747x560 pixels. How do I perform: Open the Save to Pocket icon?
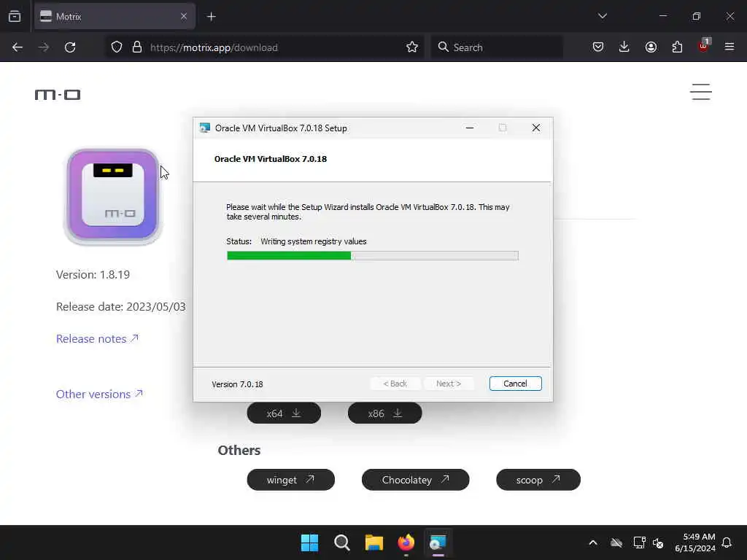click(598, 47)
